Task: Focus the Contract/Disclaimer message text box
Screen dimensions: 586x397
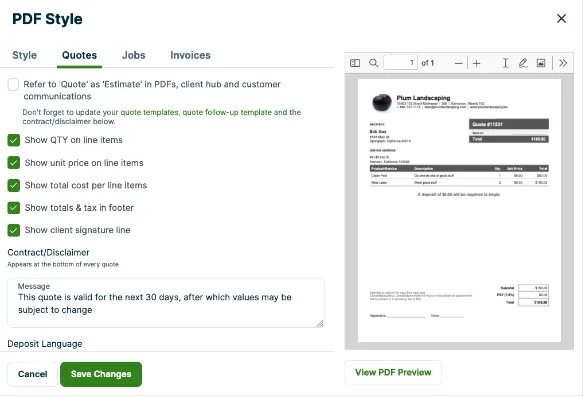Action: 166,303
